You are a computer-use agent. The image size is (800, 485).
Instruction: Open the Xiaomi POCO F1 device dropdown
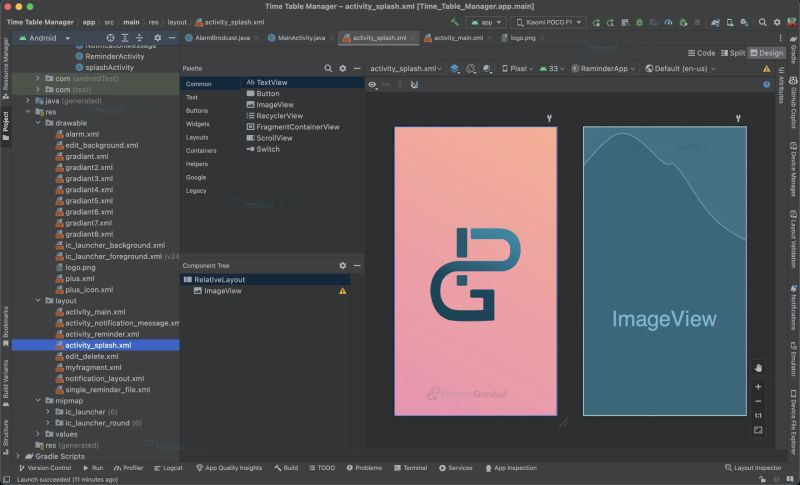[x=548, y=22]
